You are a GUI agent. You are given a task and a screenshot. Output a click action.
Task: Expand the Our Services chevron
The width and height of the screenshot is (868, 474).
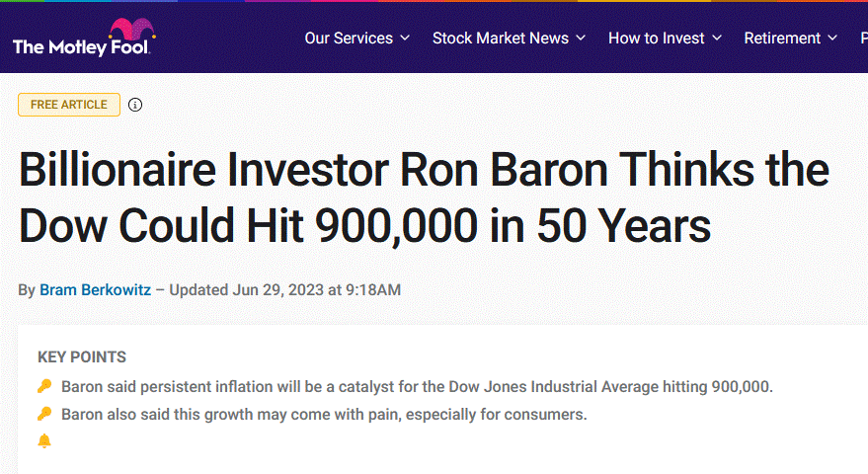click(405, 39)
